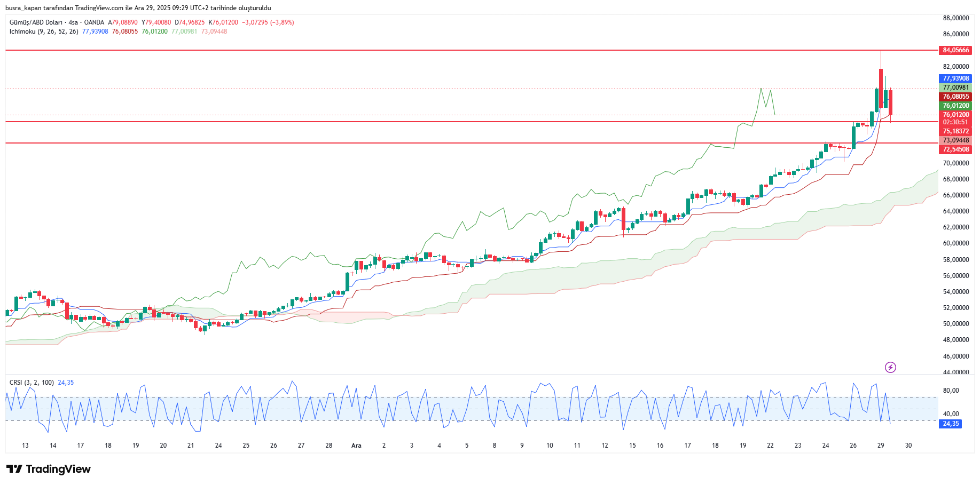Click the 4sa timeframe in chart title
The height and width of the screenshot is (485, 980).
point(73,22)
